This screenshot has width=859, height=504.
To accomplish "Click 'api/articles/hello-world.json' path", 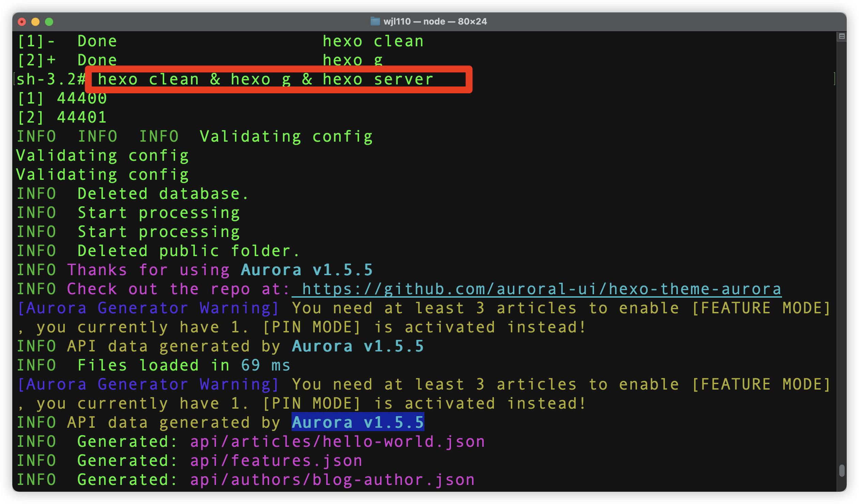I will (x=338, y=442).
